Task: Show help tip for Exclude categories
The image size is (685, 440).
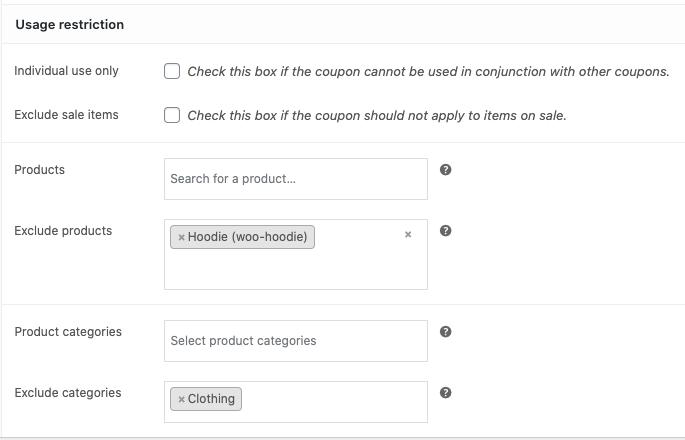Action: pyautogui.click(x=446, y=393)
